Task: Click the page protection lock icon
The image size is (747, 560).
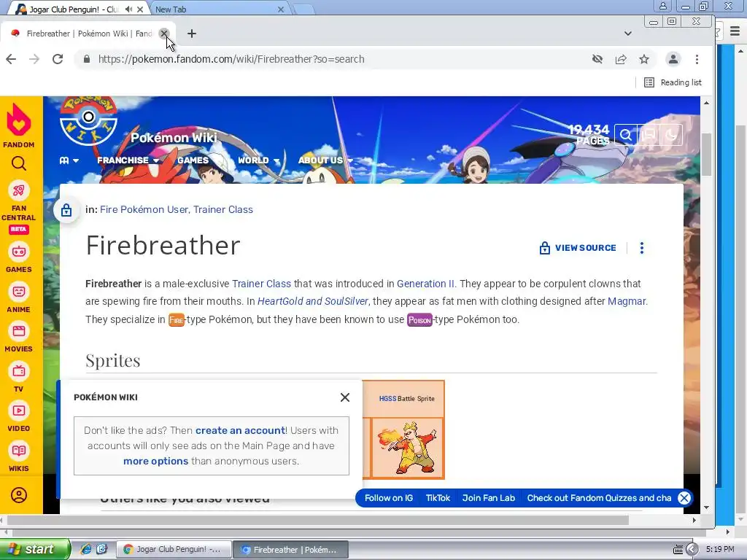Action: (x=66, y=210)
